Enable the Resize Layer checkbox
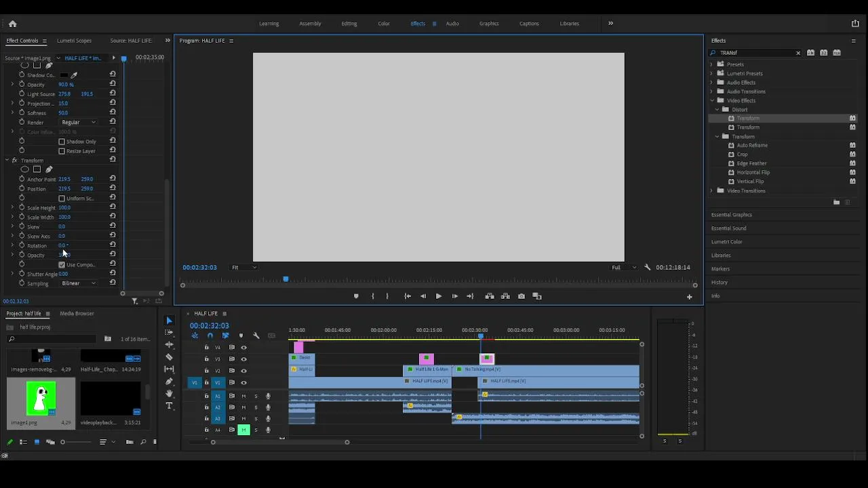The image size is (868, 488). 62,151
